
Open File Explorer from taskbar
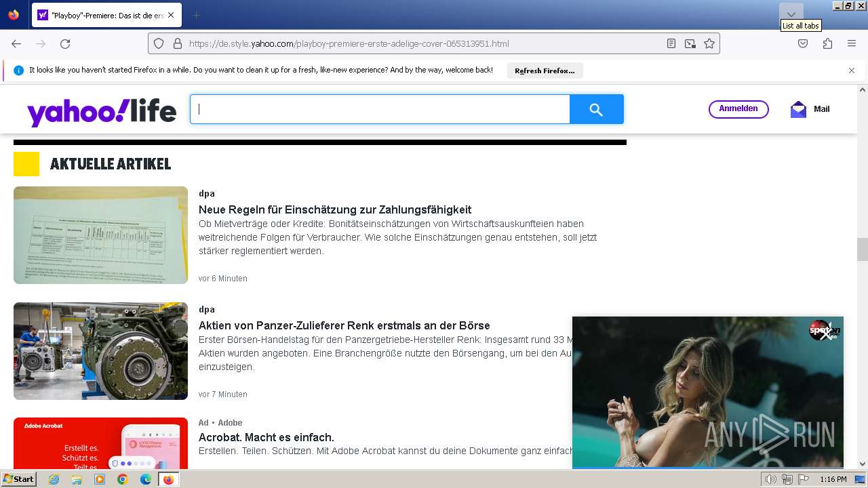coord(77,479)
